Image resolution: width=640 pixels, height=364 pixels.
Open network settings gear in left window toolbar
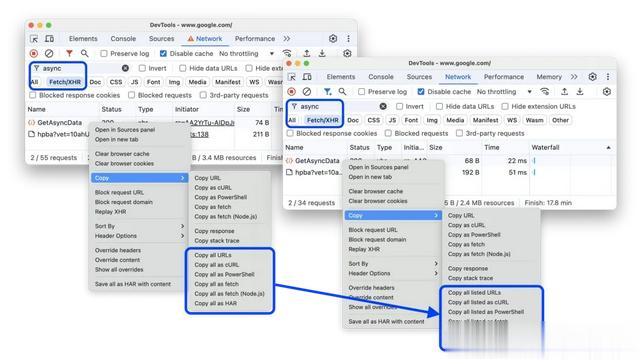(347, 53)
